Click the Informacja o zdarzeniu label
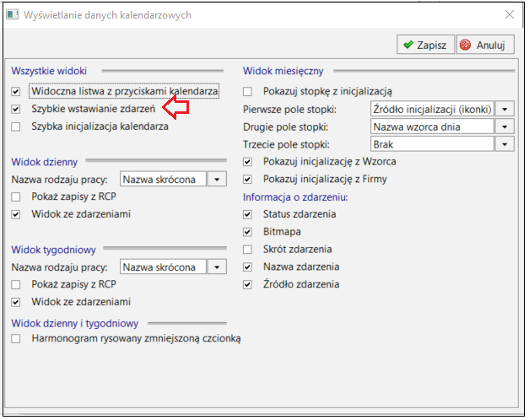 (295, 197)
